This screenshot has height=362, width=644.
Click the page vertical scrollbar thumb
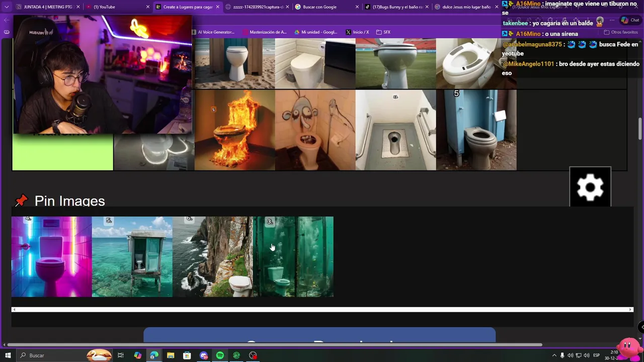tap(640, 129)
